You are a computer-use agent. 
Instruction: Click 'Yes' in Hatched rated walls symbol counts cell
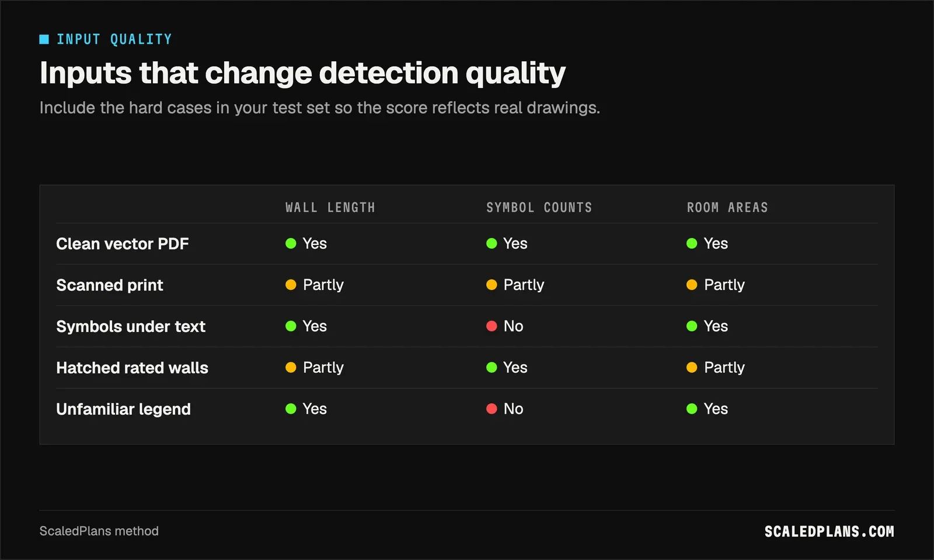(x=515, y=367)
